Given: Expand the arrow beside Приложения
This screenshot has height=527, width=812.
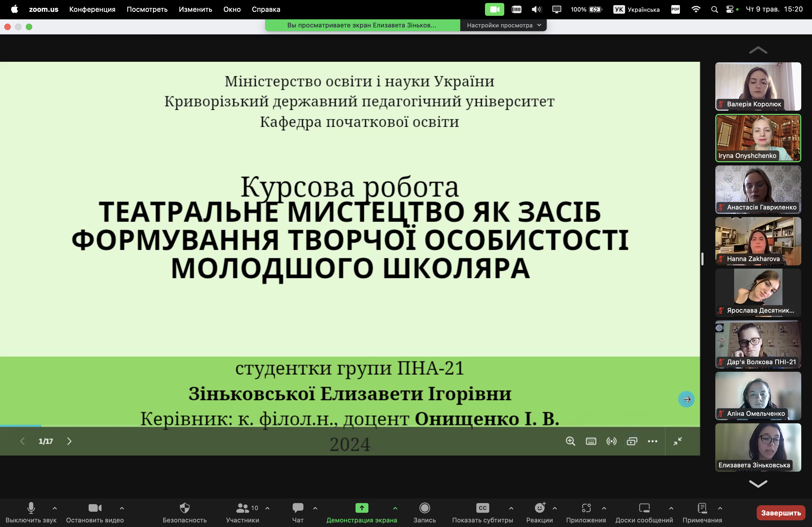Looking at the screenshot, I should pos(604,508).
